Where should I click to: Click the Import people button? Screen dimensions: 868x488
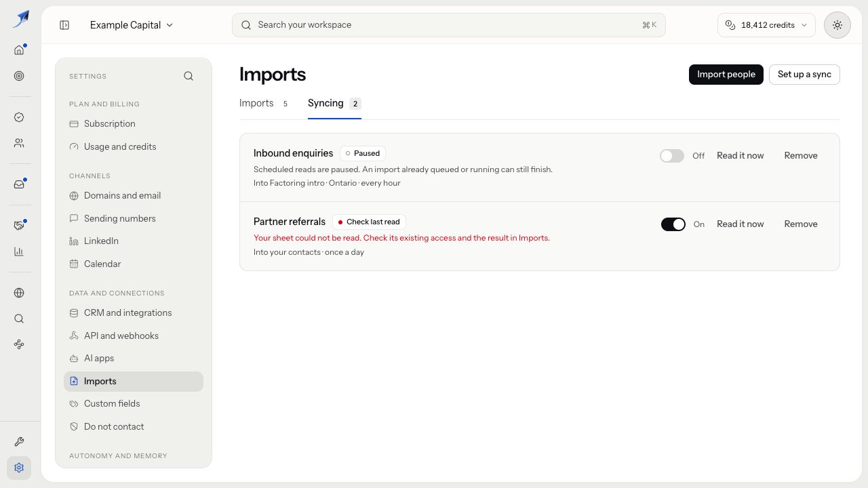(726, 75)
